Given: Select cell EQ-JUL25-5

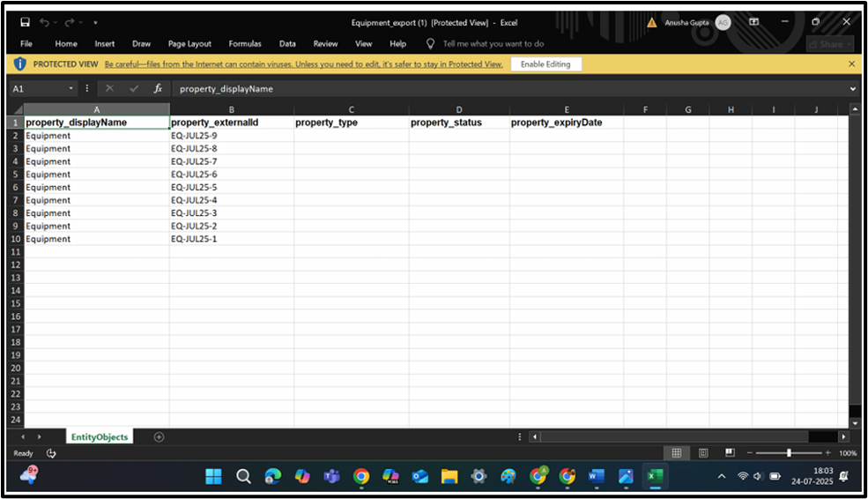Looking at the screenshot, I should pos(232,187).
